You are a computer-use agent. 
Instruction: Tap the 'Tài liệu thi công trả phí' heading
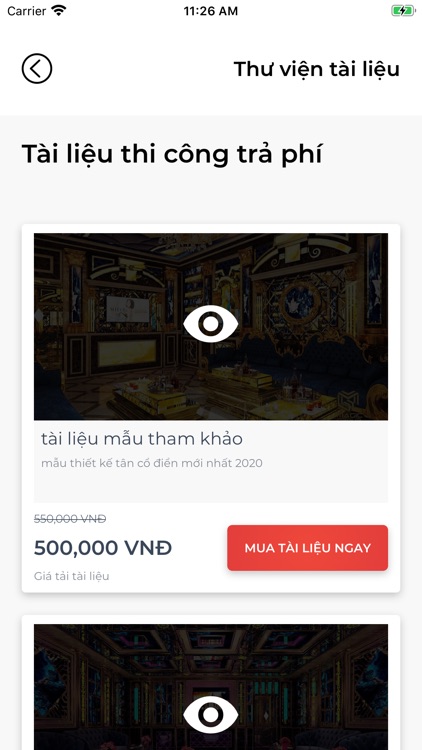click(x=172, y=155)
